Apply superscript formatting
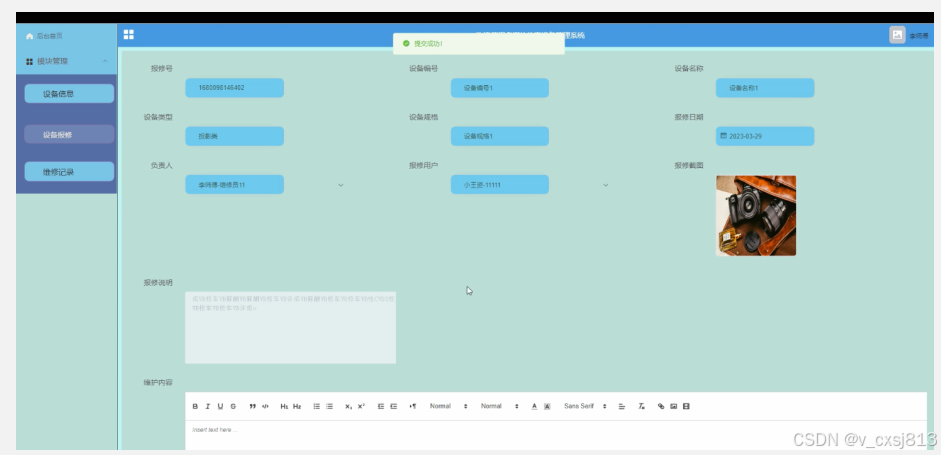The image size is (941, 455). (x=361, y=406)
